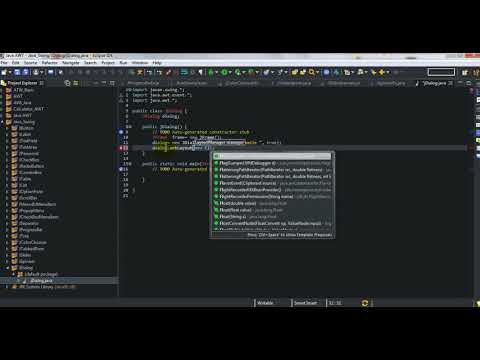Open the File menu
This screenshot has height=360, width=480.
coord(4,63)
